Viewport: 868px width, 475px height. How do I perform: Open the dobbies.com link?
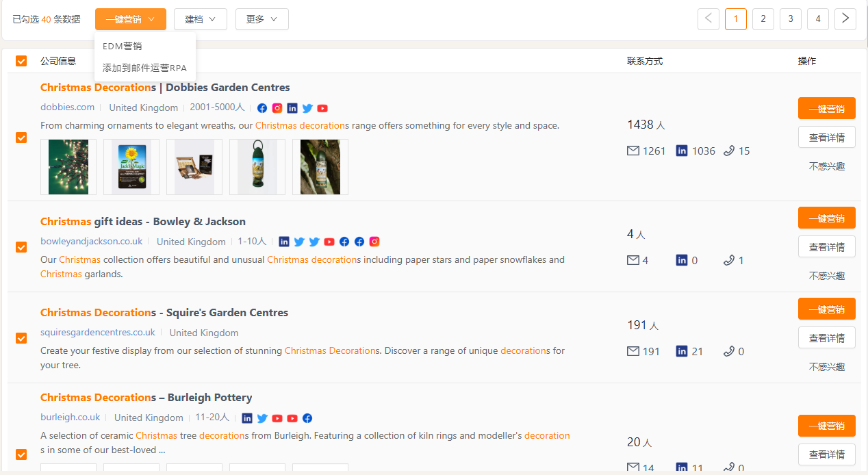pos(67,107)
